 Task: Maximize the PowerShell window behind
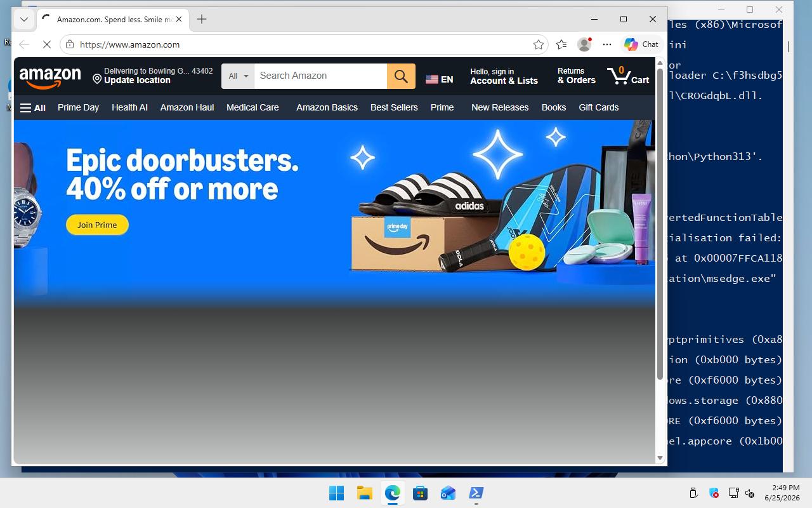coord(750,10)
